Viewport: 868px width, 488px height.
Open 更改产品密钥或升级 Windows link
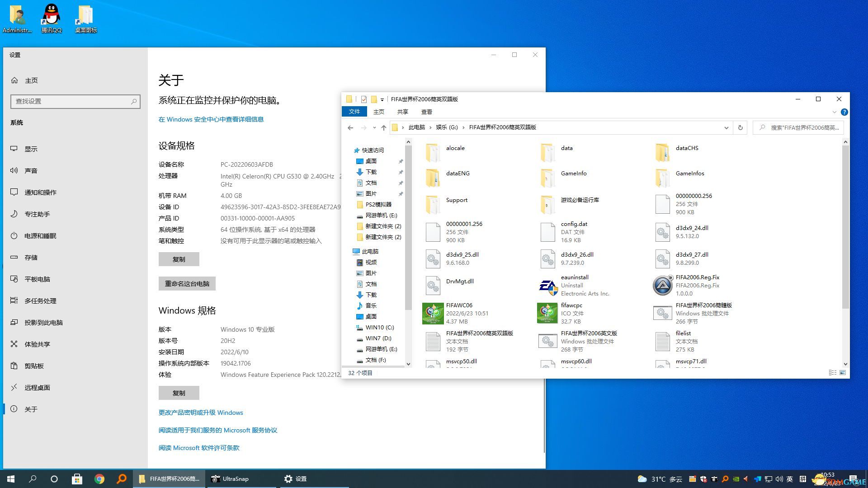point(201,413)
